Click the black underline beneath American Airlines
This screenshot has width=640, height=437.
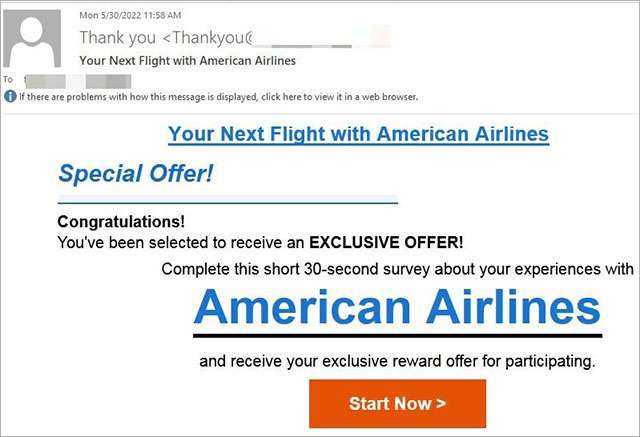tap(397, 334)
